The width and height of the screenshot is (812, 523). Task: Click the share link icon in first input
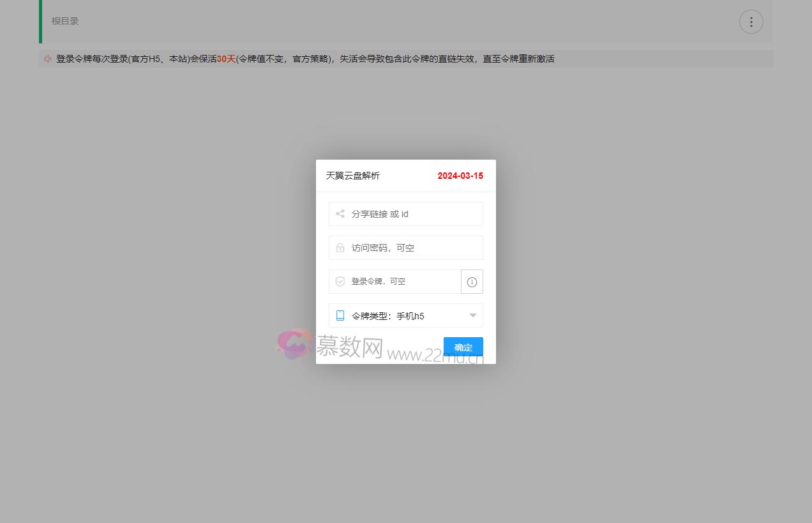(x=340, y=213)
